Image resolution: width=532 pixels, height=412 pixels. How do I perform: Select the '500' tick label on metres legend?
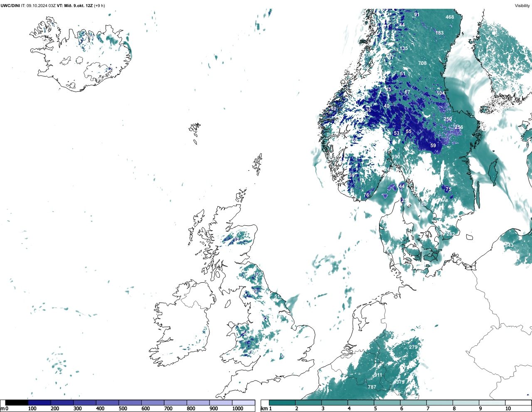point(123,409)
